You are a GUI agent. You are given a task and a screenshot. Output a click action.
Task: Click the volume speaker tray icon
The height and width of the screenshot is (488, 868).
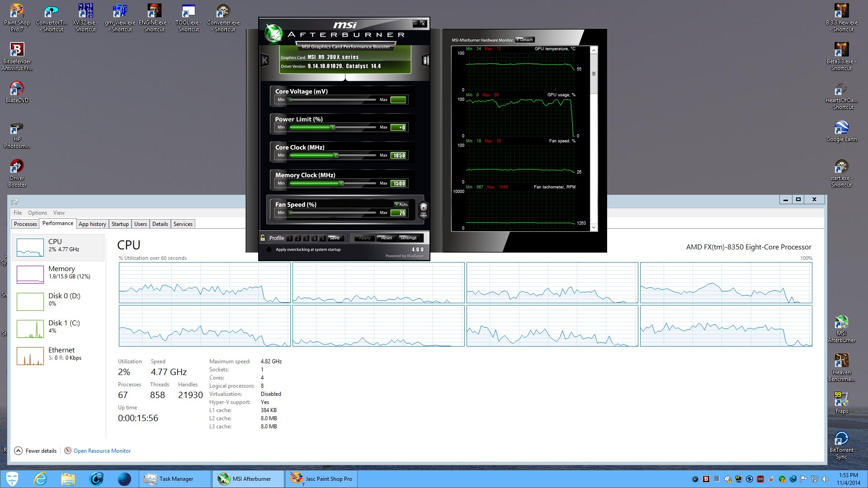point(826,479)
